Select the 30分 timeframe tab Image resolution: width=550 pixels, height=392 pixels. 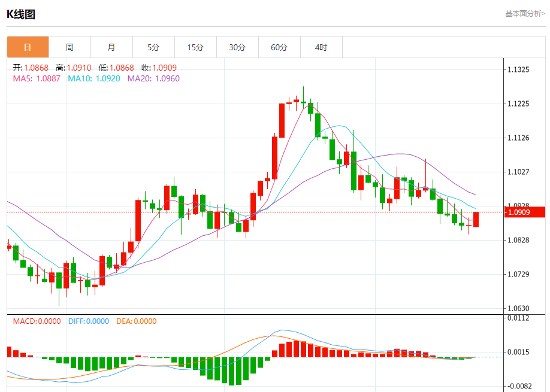coord(237,47)
